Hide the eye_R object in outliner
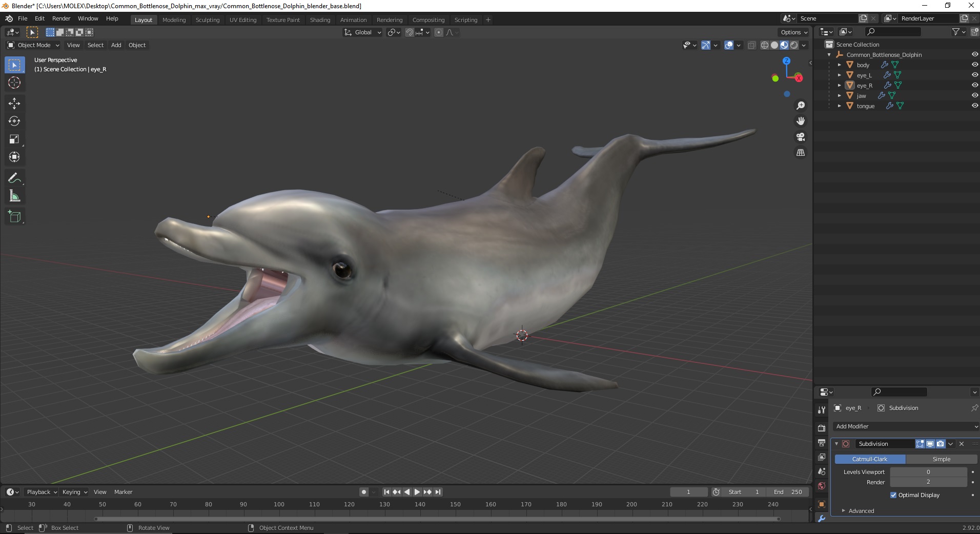 (974, 85)
